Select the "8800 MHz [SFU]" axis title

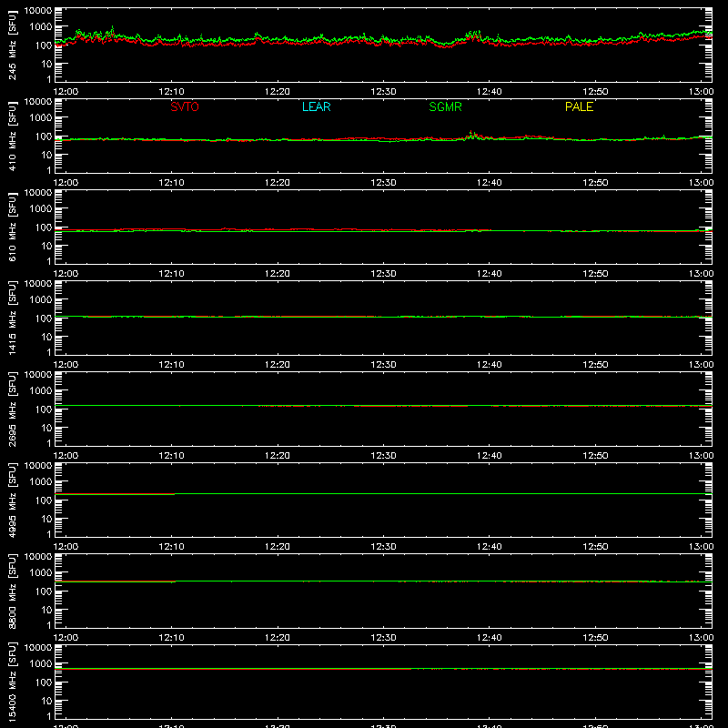[x=12, y=591]
